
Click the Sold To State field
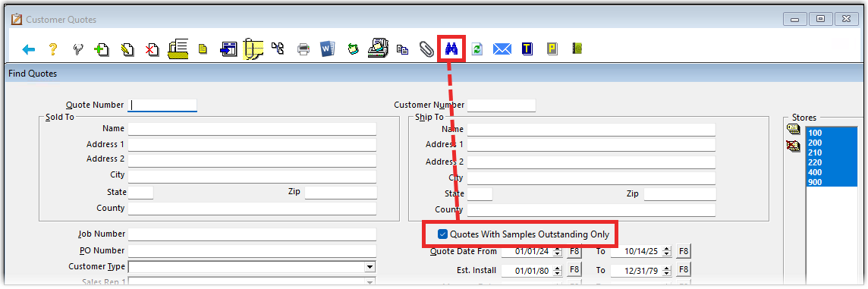coord(140,193)
